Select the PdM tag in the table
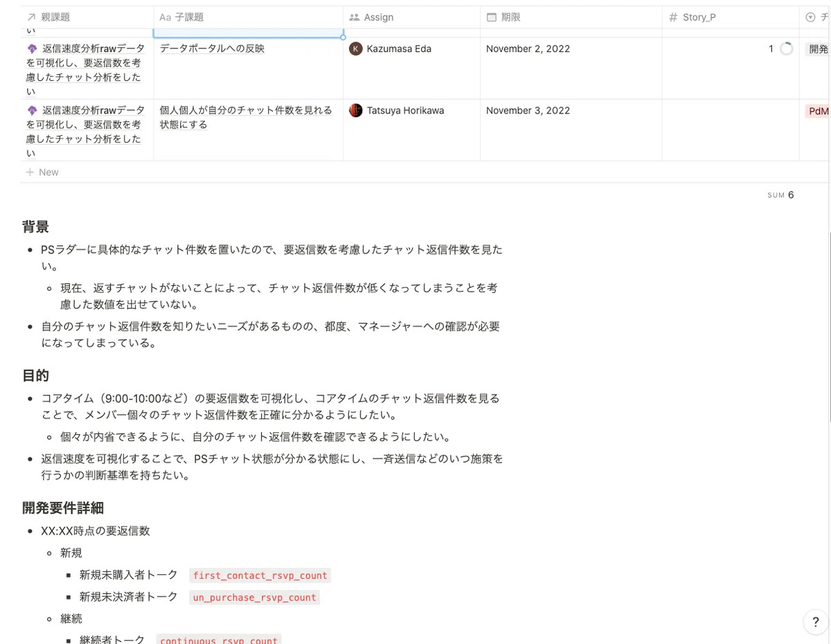The width and height of the screenshot is (831, 644). 819,110
